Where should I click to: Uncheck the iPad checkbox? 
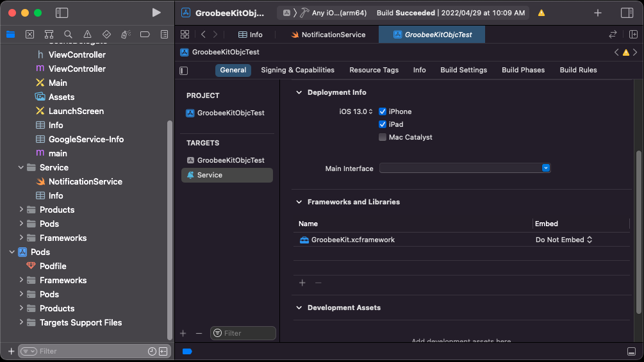coord(383,124)
